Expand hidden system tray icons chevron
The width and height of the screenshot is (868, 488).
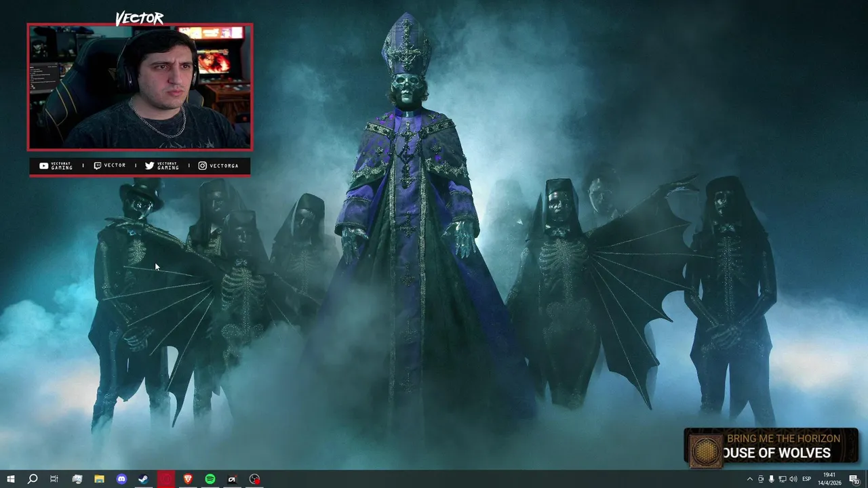[x=749, y=479]
